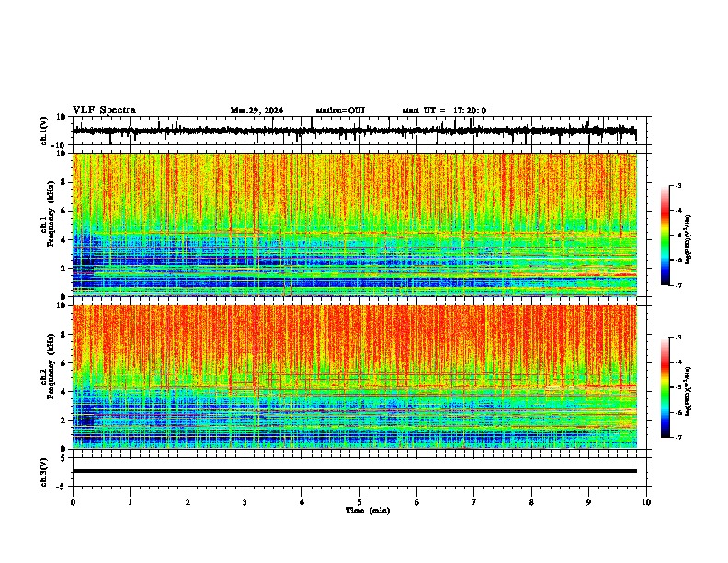Click time axis tick label 5
The height and width of the screenshot is (563, 728).
click(x=359, y=502)
